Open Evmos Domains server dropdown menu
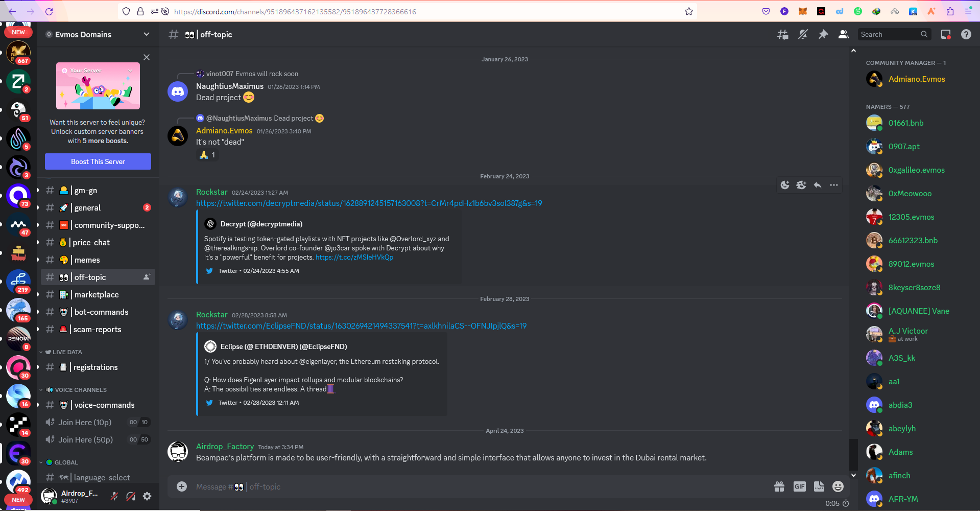This screenshot has width=980, height=511. point(147,34)
